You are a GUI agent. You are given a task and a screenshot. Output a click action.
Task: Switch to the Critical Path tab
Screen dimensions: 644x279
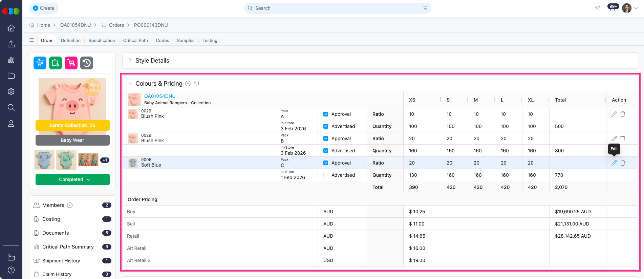click(135, 40)
